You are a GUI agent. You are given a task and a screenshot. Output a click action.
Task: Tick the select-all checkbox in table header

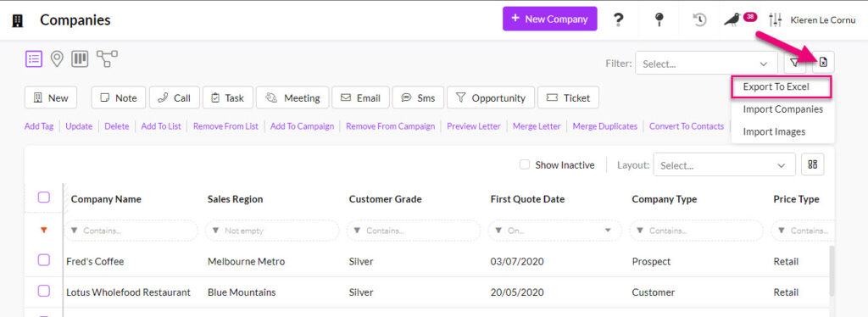(43, 197)
